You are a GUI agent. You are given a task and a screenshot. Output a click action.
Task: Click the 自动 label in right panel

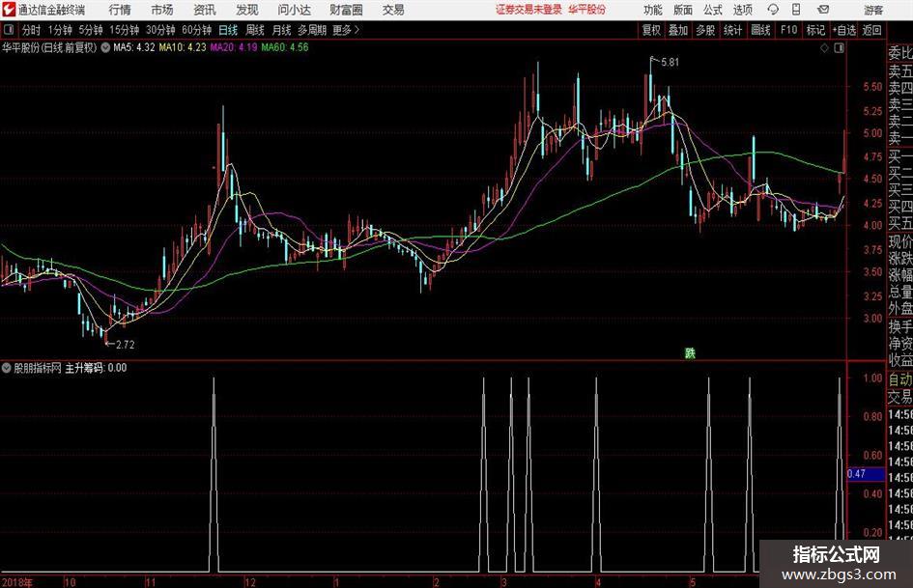click(x=900, y=379)
